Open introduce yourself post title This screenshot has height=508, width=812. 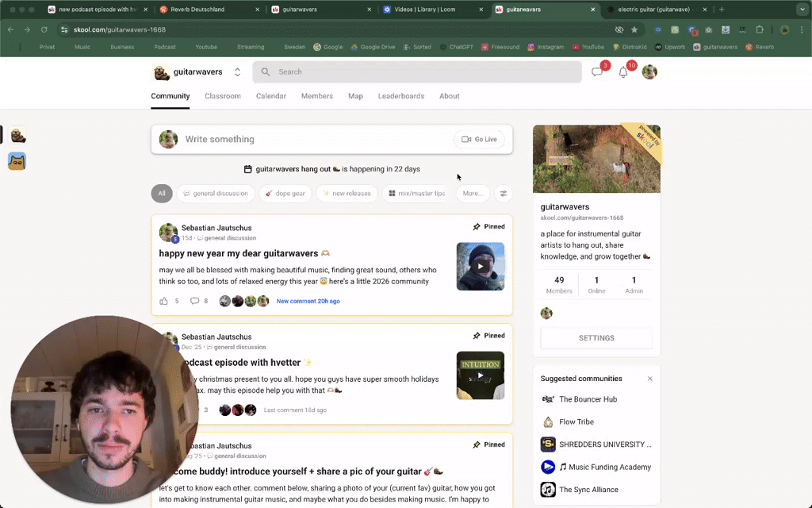point(308,471)
